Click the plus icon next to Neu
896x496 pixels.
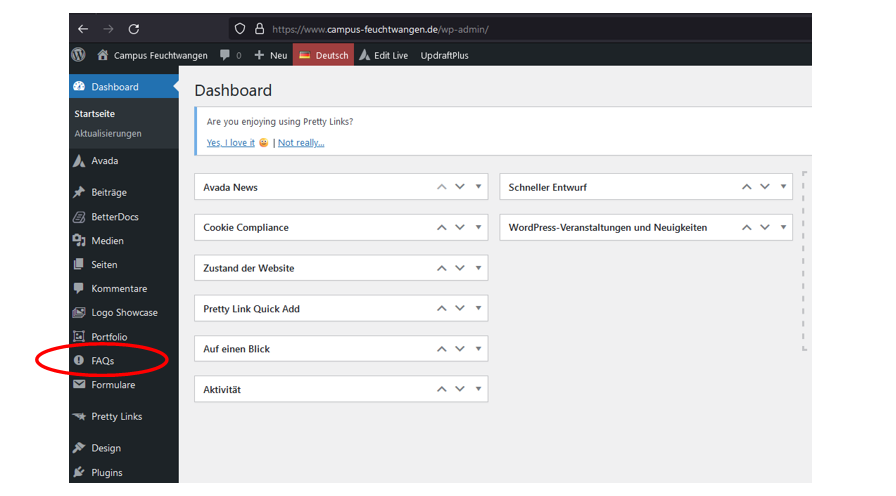click(x=259, y=55)
